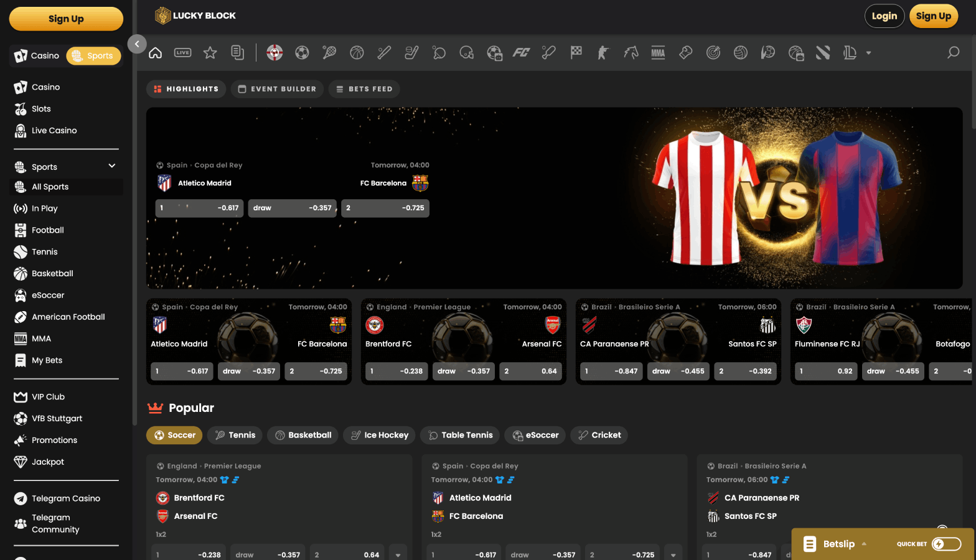Open the Highlights tab
This screenshot has height=560, width=976.
[x=186, y=89]
